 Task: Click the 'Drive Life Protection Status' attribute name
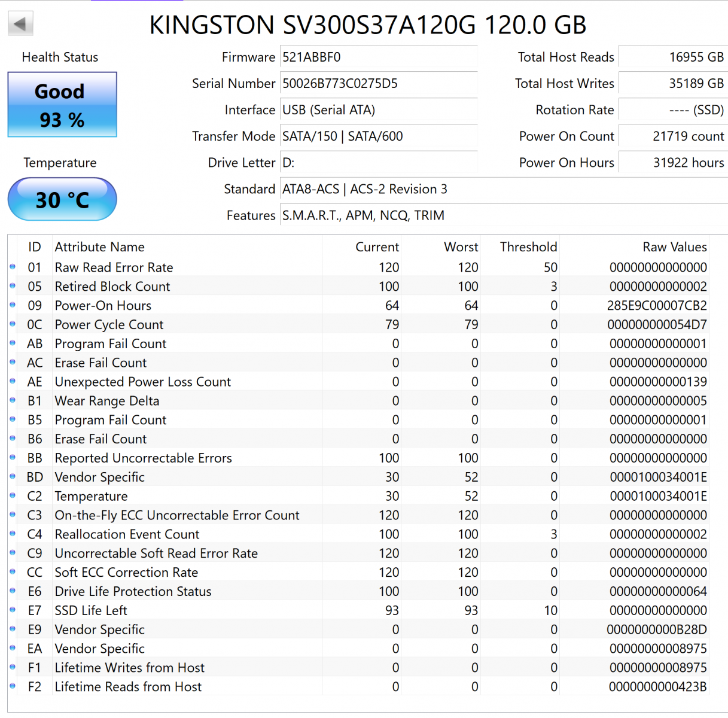133,591
